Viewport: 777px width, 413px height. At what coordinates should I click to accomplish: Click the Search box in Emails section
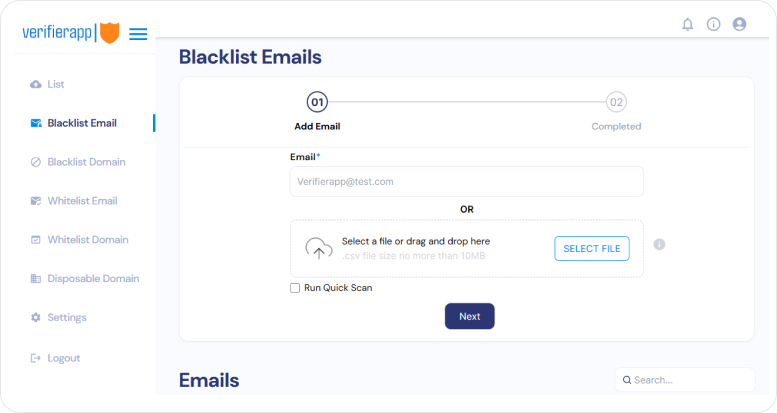click(685, 380)
